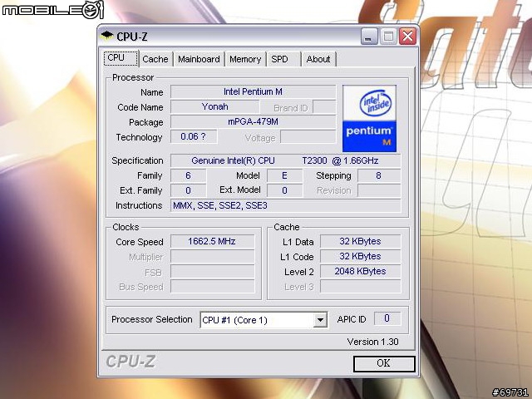Close the CPU-Z window

(408, 37)
